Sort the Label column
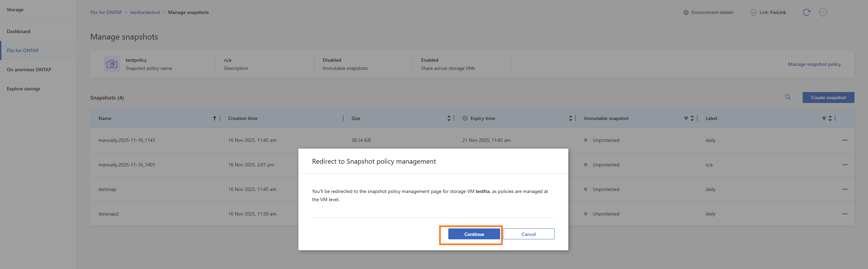The width and height of the screenshot is (868, 269). tap(830, 118)
